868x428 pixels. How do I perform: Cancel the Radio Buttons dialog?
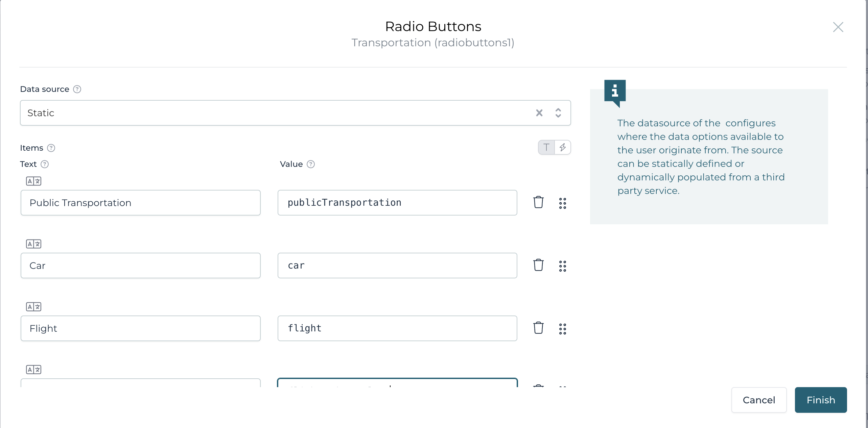[x=759, y=400]
